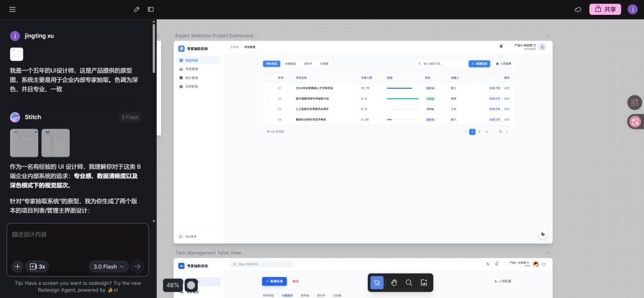This screenshot has width=644, height=298.
Task: Click the search field in first mockup
Action: (x=440, y=64)
